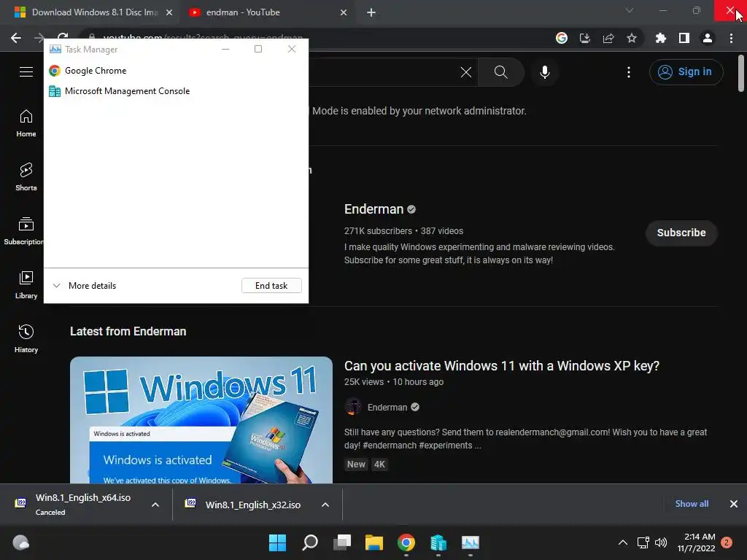Switch to Download Windows 8.1 Disc Image tab
The width and height of the screenshot is (747, 560).
pyautogui.click(x=93, y=12)
